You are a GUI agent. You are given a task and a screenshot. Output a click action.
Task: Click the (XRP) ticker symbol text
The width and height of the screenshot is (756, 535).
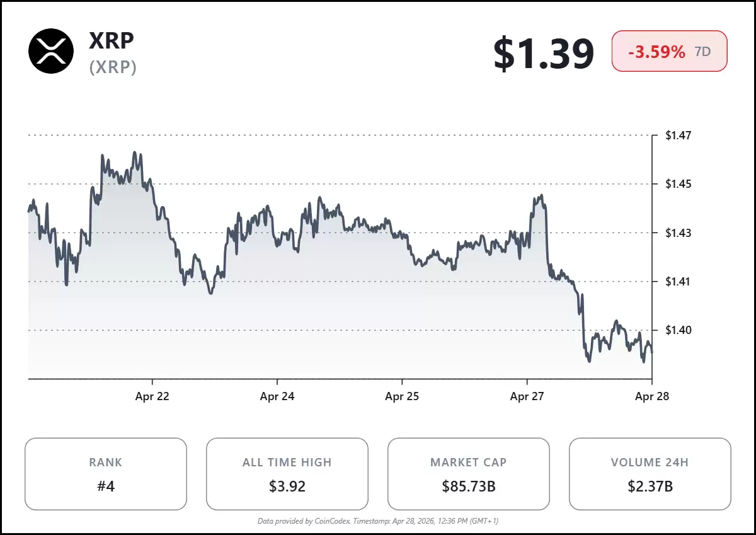113,67
